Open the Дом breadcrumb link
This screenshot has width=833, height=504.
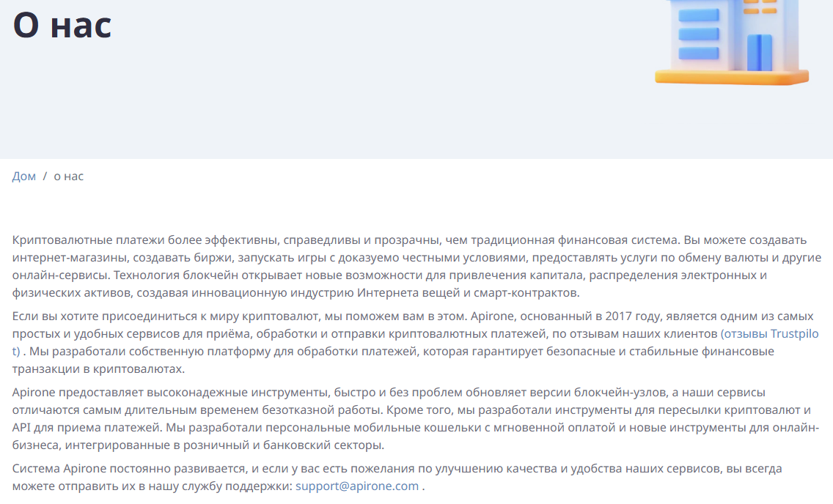coord(24,176)
